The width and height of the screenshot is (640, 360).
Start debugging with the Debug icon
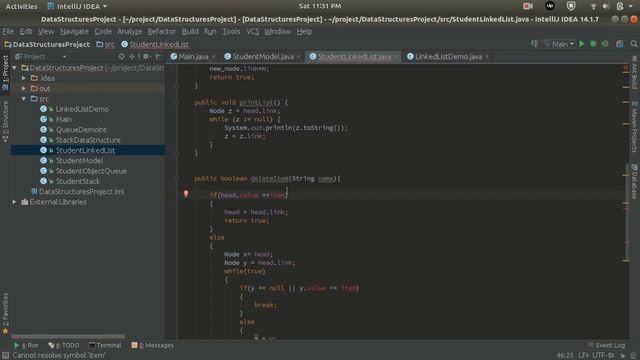(593, 44)
